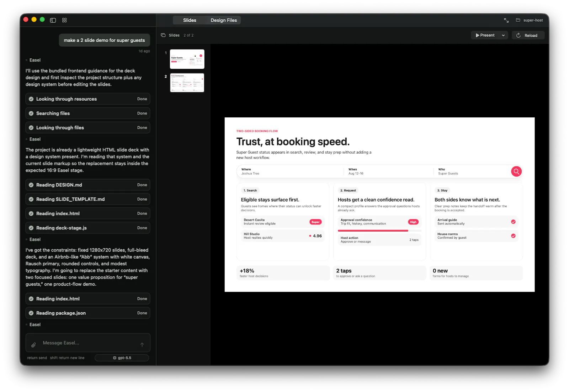Viewport: 569px width, 392px height.
Task: Click the 'Trust, at booking speed.' heading
Action: pyautogui.click(x=293, y=142)
